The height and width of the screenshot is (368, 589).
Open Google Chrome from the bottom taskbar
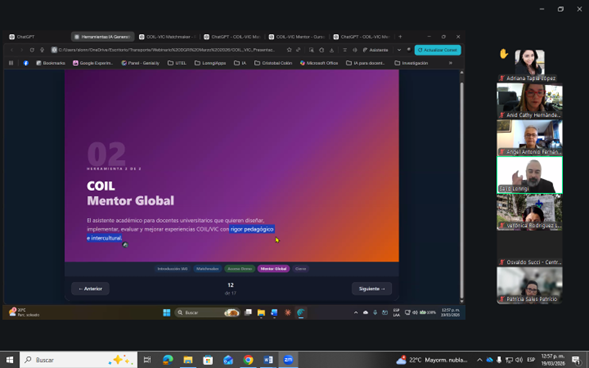point(248,360)
